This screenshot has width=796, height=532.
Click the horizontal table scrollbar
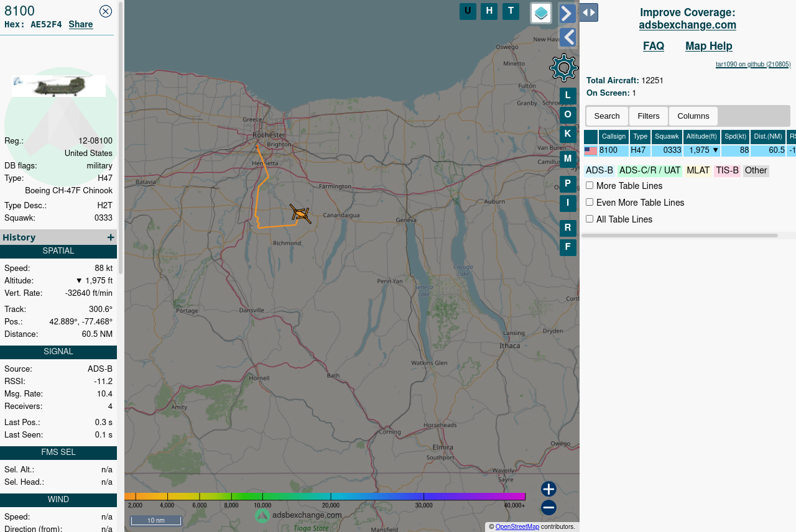(680, 236)
